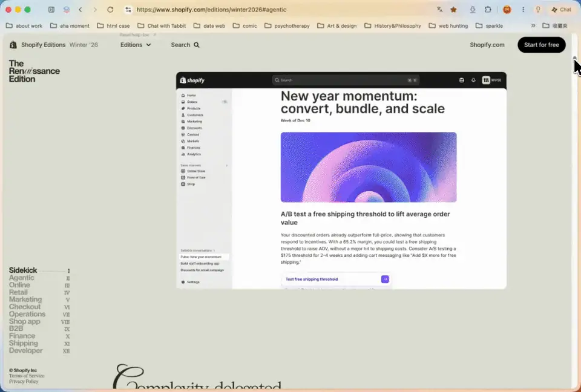
Task: Expand the Editions dropdown menu
Action: point(136,45)
